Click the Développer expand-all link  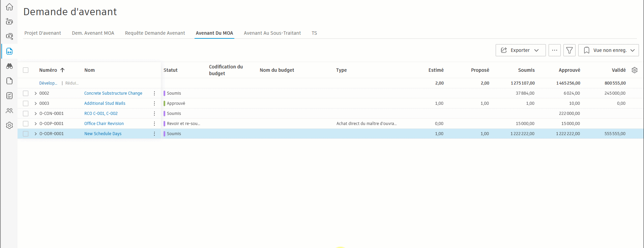(x=48, y=83)
